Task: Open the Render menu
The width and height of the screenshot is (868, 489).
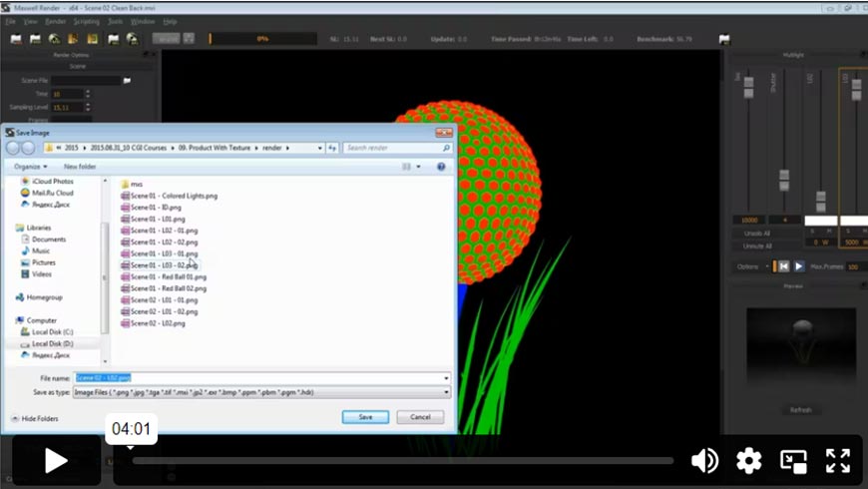Action: tap(56, 21)
